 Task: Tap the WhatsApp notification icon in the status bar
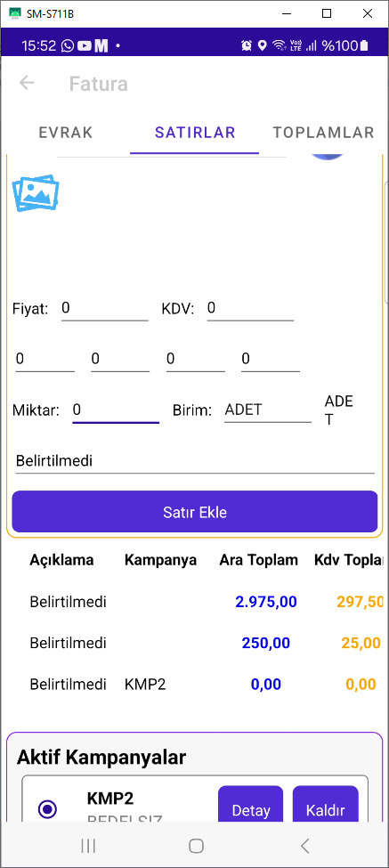[x=68, y=46]
